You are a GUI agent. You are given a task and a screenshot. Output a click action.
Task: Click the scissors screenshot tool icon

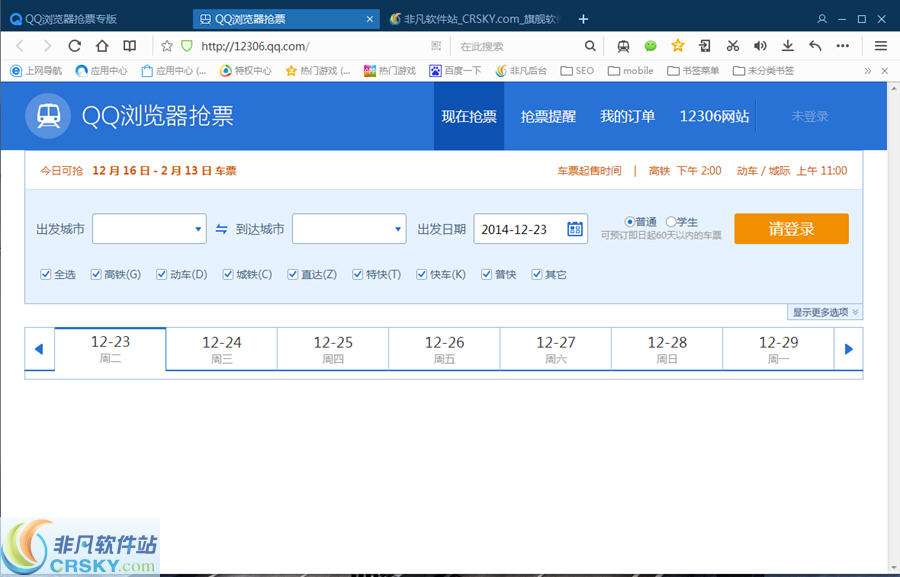(x=733, y=46)
